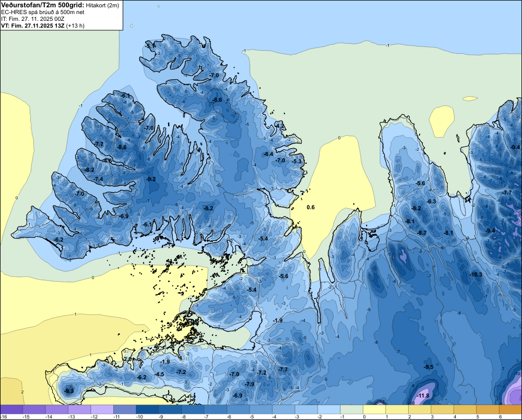Click legend color between -4 and -3

[283, 410]
